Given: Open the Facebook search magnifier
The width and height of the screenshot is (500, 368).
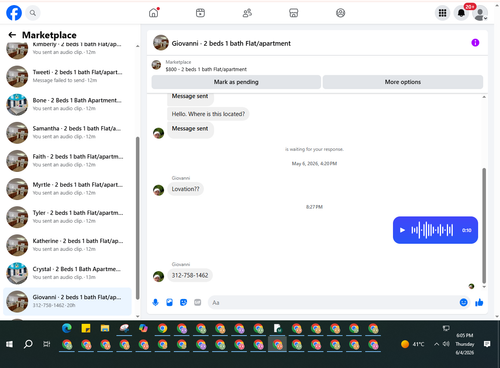Looking at the screenshot, I should click(33, 13).
